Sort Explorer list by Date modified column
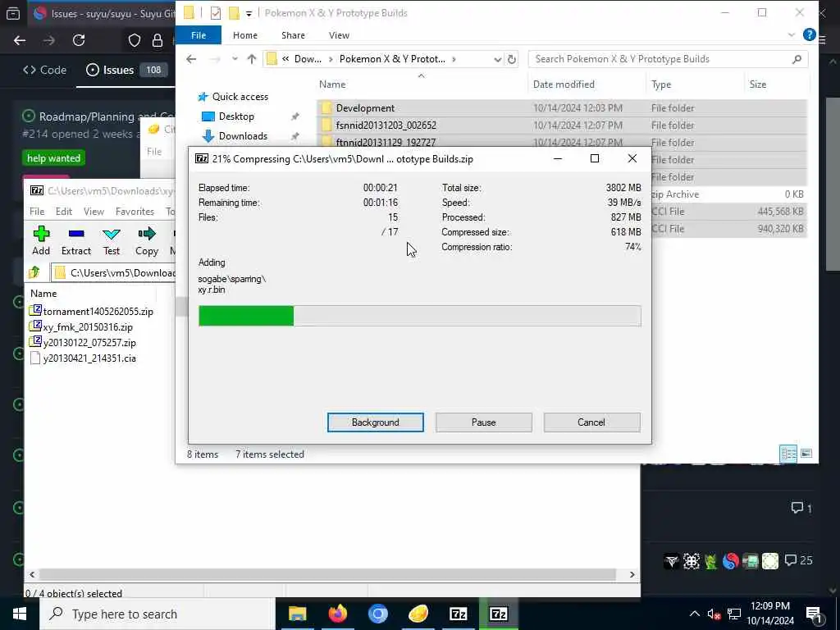The width and height of the screenshot is (840, 630). click(x=564, y=84)
